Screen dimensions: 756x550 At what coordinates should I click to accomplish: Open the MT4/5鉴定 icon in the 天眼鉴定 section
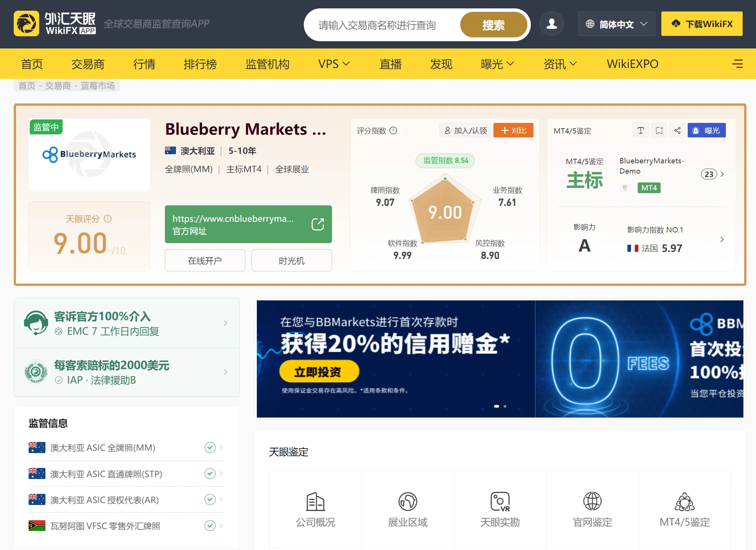[685, 502]
